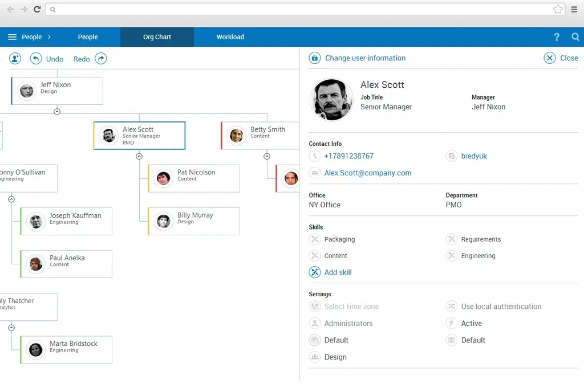Close the user information panel
Viewport: 584px width, 392px height.
click(561, 58)
